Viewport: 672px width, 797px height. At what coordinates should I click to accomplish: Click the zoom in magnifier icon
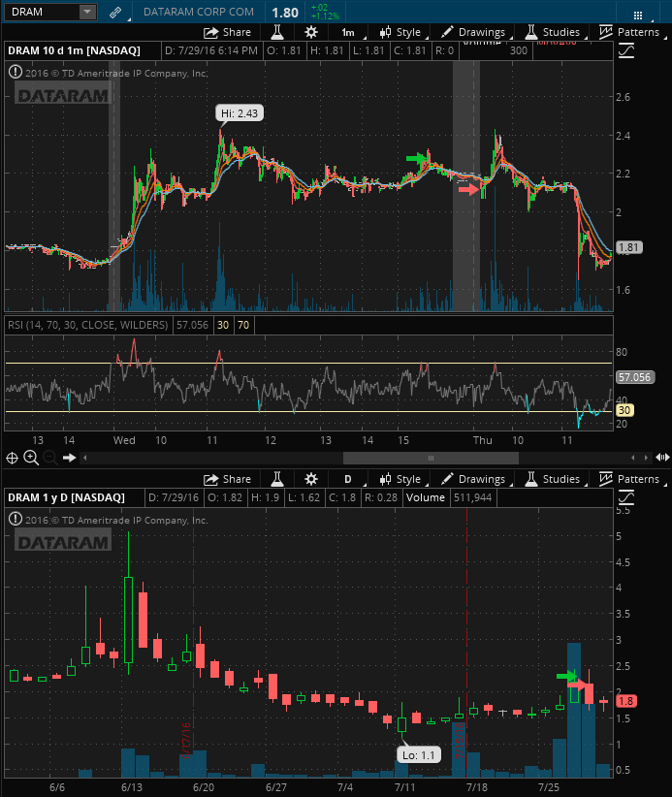tap(31, 458)
